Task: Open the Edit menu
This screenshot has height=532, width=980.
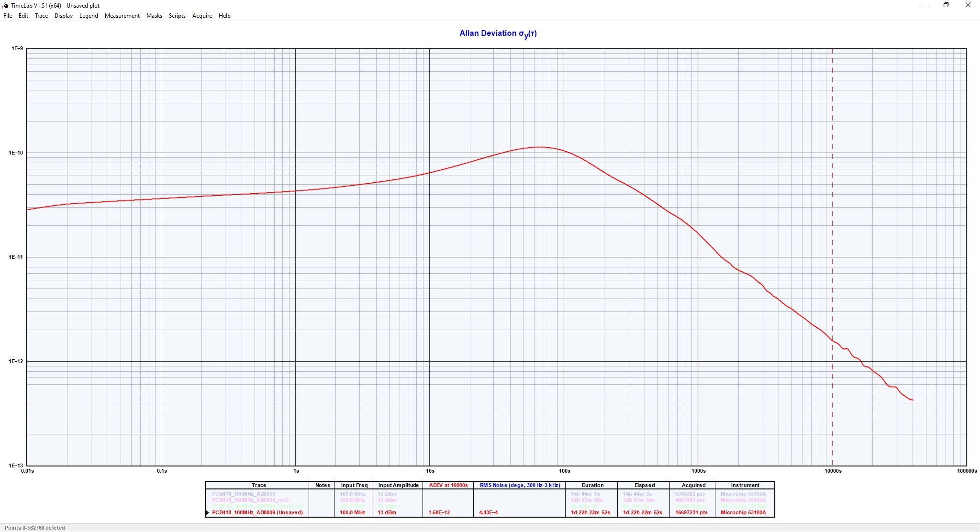Action: point(23,16)
